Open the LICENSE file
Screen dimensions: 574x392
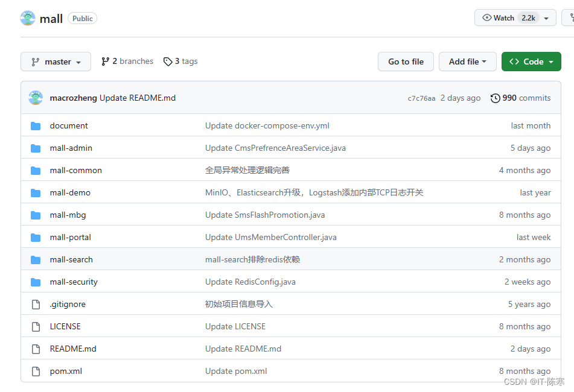tap(65, 326)
